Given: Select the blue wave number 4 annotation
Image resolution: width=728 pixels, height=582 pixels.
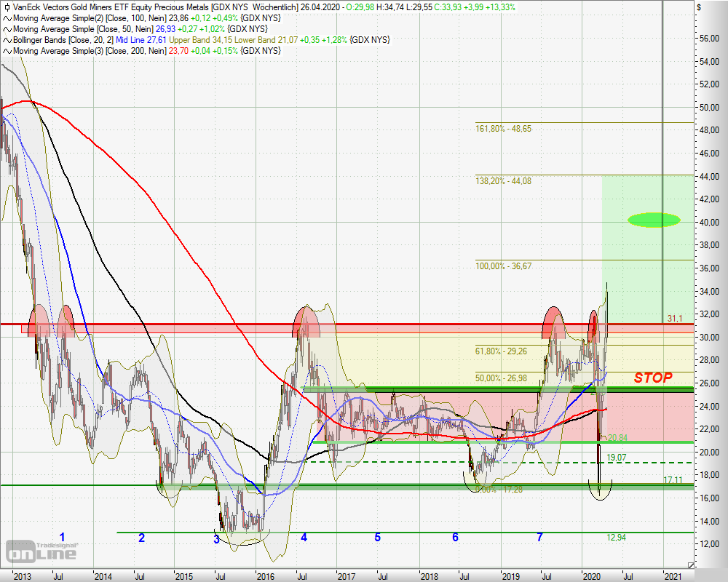Looking at the screenshot, I should click(x=304, y=538).
